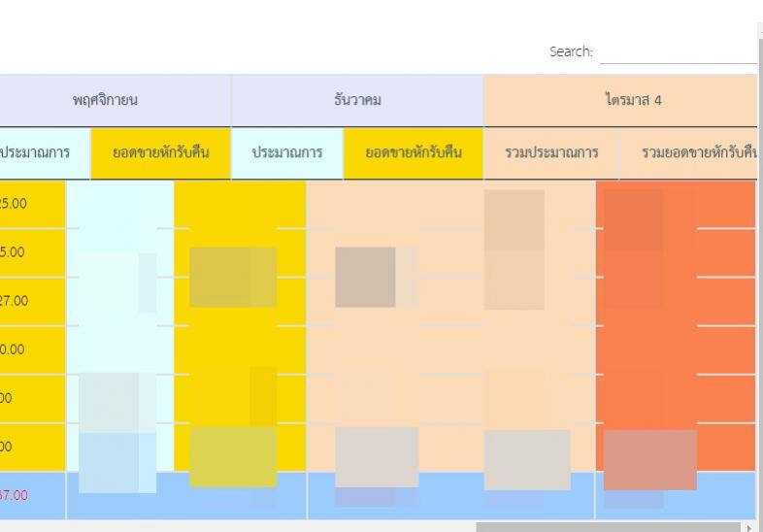763x532 pixels.
Task: Click the Search input field
Action: click(678, 52)
